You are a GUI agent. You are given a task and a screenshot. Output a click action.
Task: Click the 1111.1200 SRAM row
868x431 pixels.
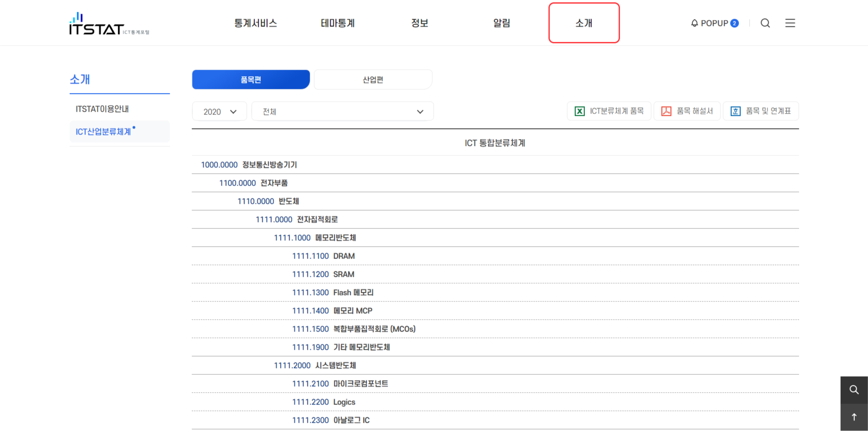pos(495,274)
